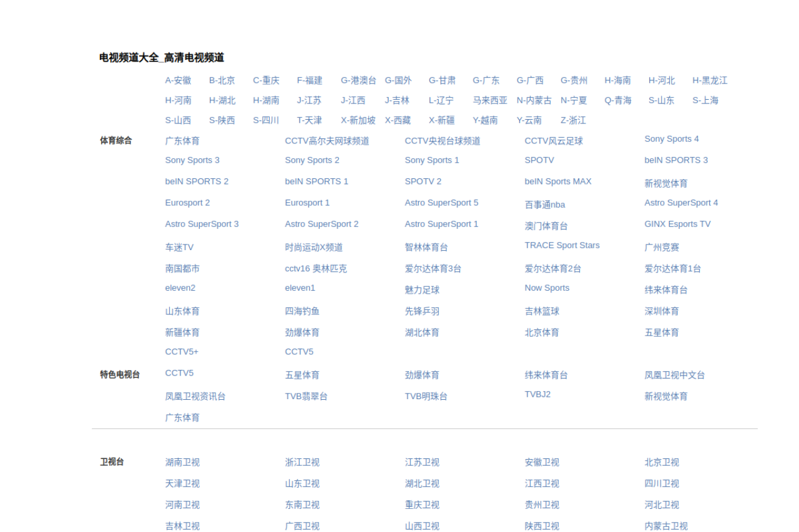Open 先锋乒羽 channel
The height and width of the screenshot is (532, 799).
click(x=422, y=311)
